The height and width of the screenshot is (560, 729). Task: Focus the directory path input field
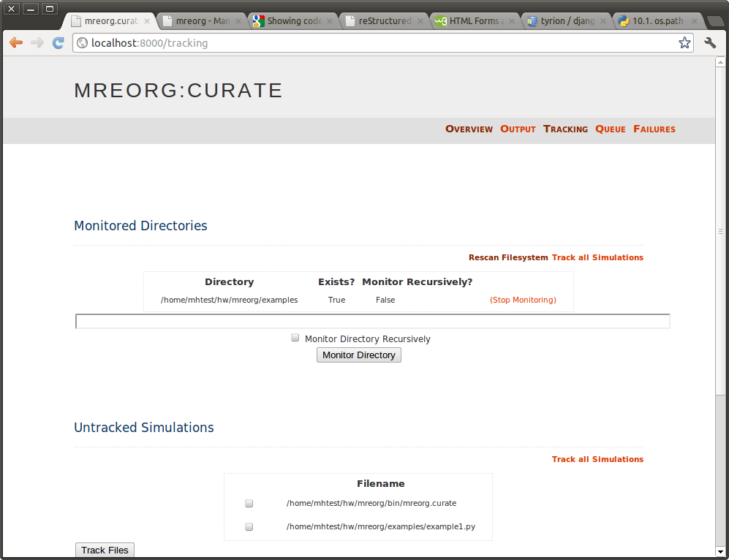372,321
